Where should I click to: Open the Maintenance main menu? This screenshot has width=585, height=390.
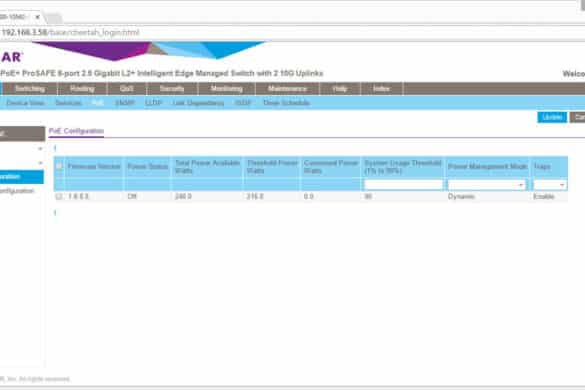[x=287, y=89]
